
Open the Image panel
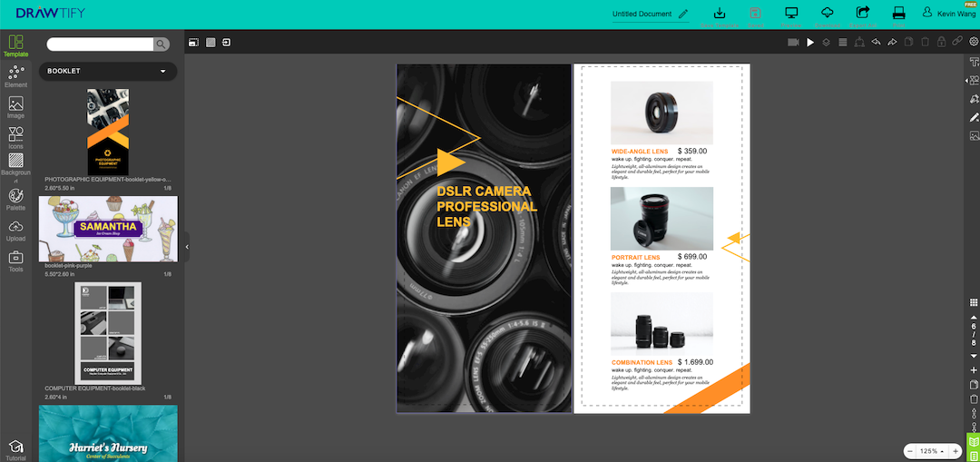click(16, 107)
